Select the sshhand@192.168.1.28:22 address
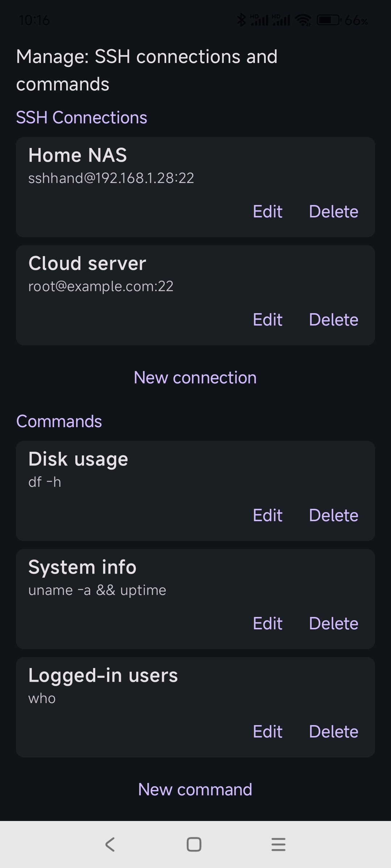 111,178
